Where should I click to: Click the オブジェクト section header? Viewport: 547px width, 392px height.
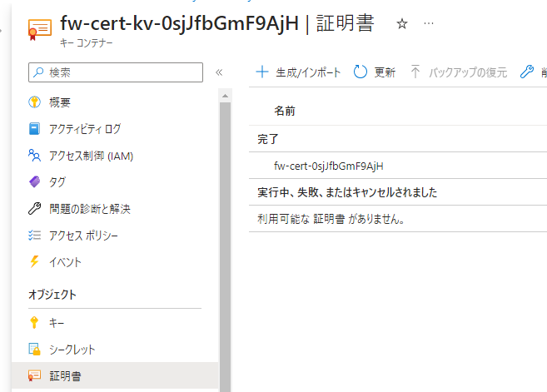(52, 295)
